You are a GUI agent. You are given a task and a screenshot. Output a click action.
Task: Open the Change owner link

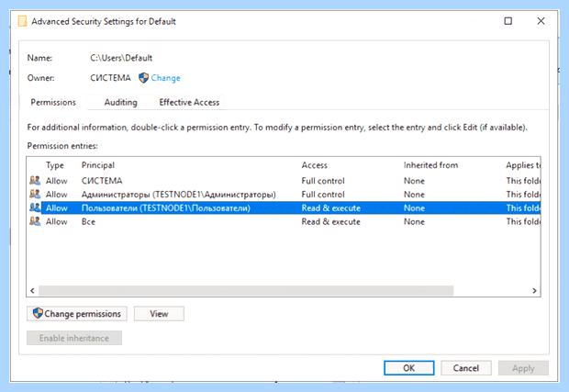coord(165,78)
